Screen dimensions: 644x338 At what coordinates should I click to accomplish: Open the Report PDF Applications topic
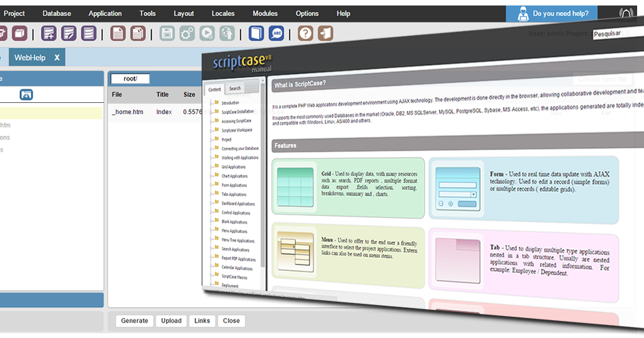pyautogui.click(x=239, y=258)
